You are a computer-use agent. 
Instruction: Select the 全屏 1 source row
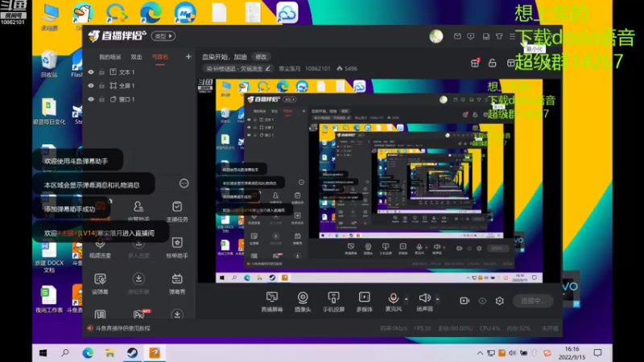pos(138,85)
